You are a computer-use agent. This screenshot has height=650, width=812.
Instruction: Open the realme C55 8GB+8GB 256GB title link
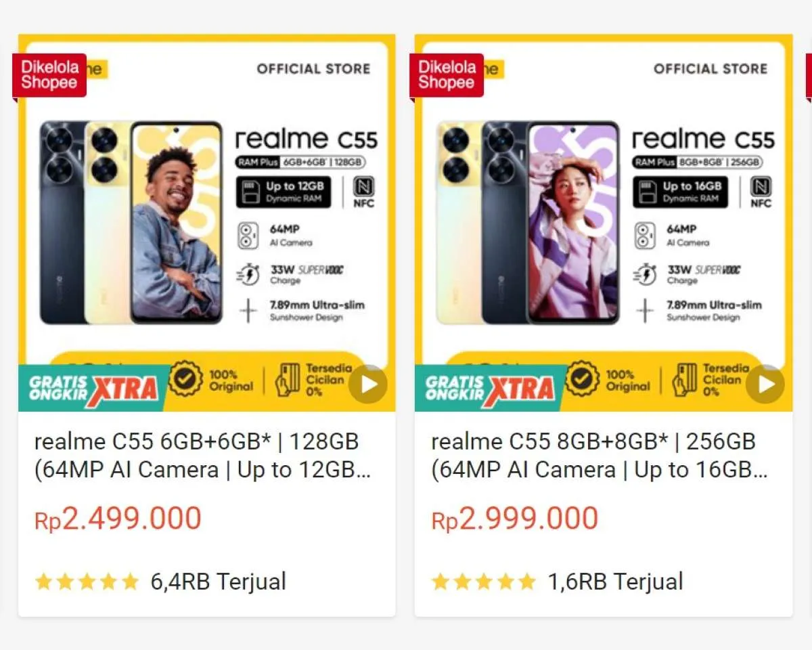point(600,456)
